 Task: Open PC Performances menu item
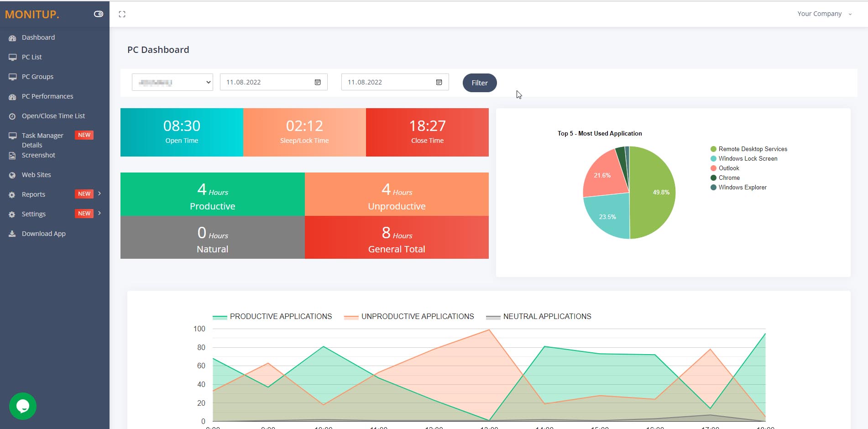click(47, 96)
